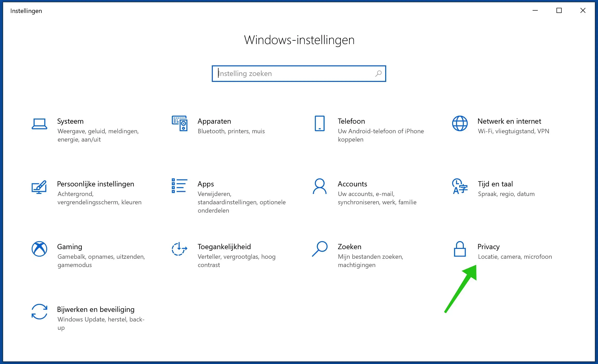Click 'Wi-Fi, vliegtuigstand, VPN' description
The width and height of the screenshot is (598, 364).
pos(513,131)
